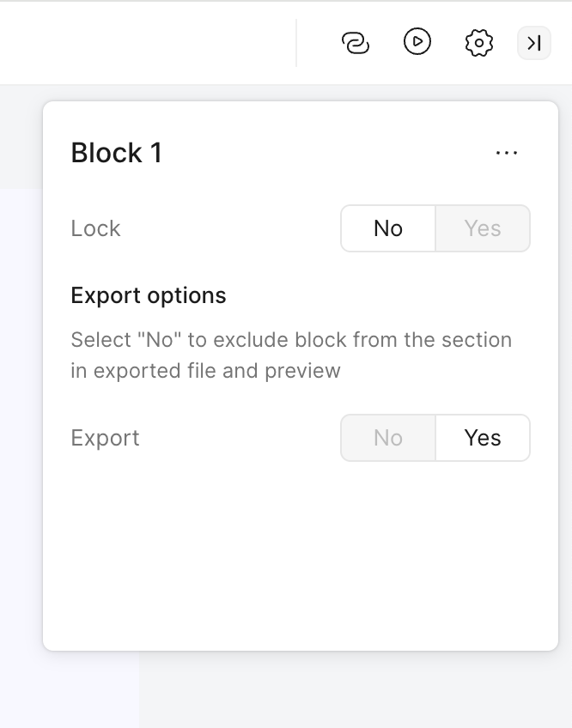The width and height of the screenshot is (572, 728).
Task: Click the Export options heading
Action: click(x=149, y=295)
